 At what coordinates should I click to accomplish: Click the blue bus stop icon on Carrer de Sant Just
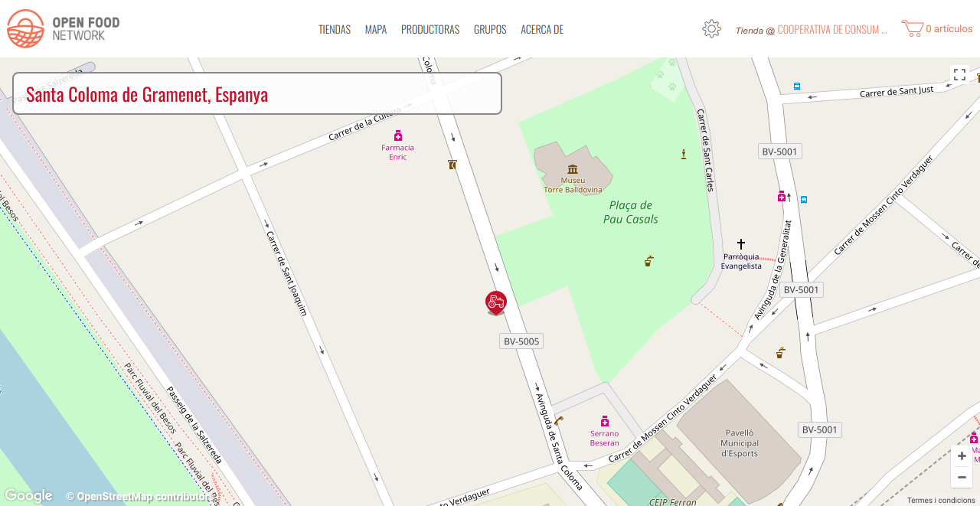[796, 87]
